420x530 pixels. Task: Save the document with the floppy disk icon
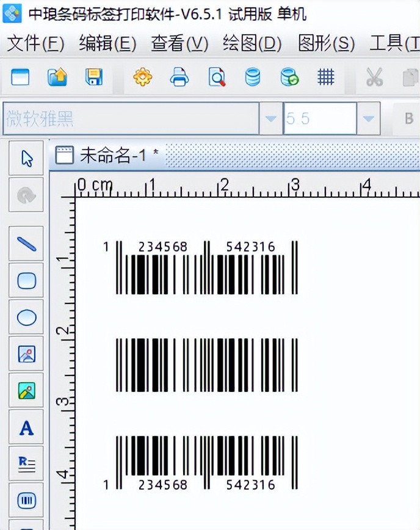(x=93, y=77)
